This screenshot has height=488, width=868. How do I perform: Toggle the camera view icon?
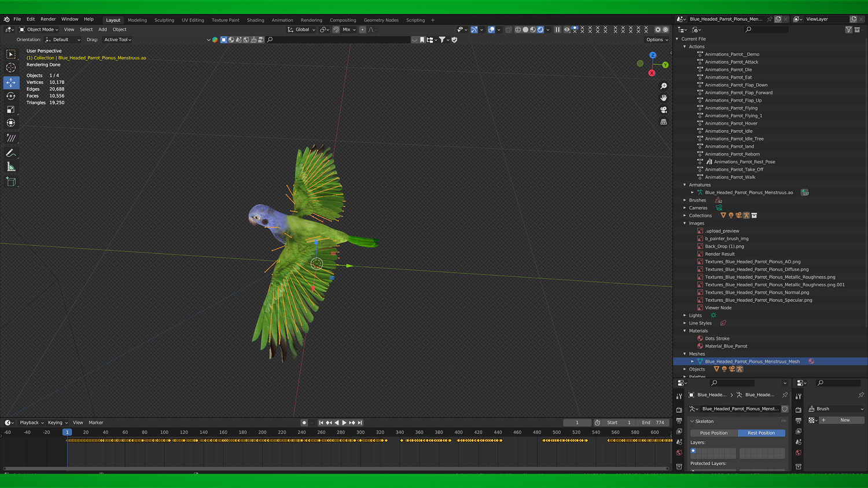pyautogui.click(x=664, y=110)
